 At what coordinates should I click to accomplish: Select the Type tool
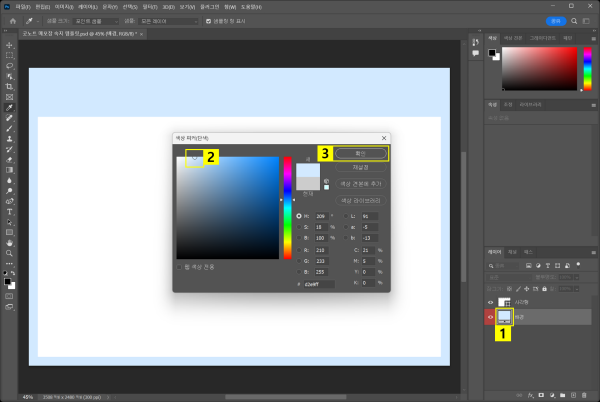point(9,211)
